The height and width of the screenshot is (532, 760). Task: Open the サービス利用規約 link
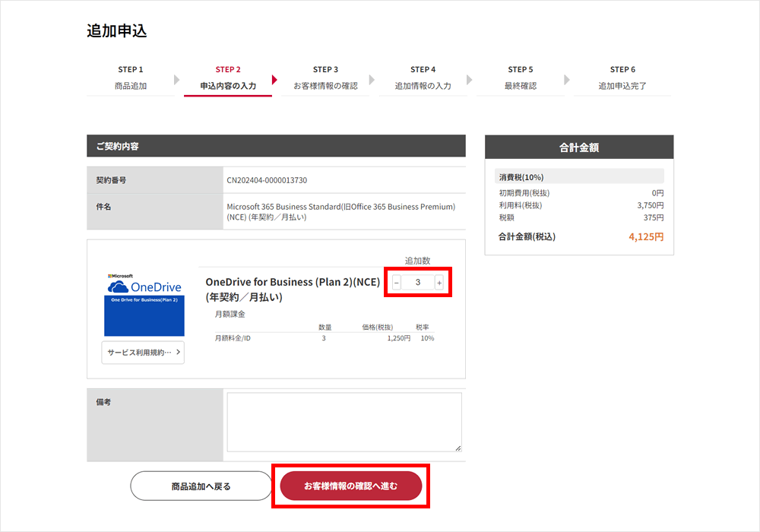(x=143, y=352)
